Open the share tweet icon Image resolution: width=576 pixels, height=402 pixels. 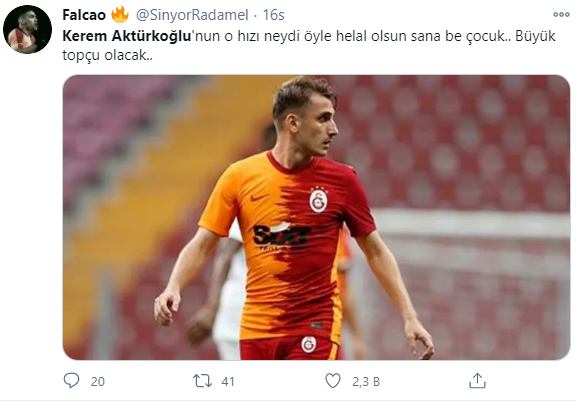pos(477,381)
